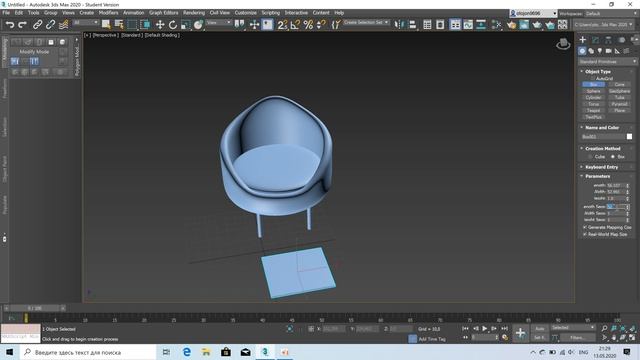Screen dimensions: 640x360
Task: Open the View reference coordinate dropdown
Action: pyautogui.click(x=219, y=22)
